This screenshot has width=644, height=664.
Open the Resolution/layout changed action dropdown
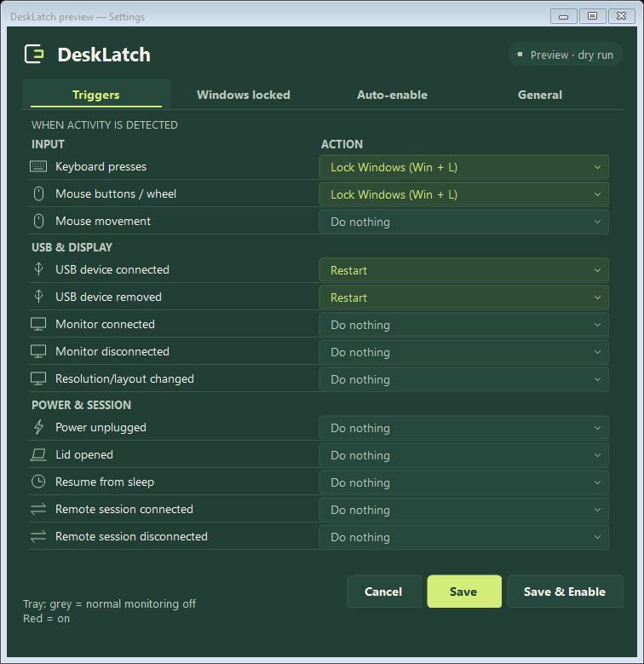click(x=463, y=379)
